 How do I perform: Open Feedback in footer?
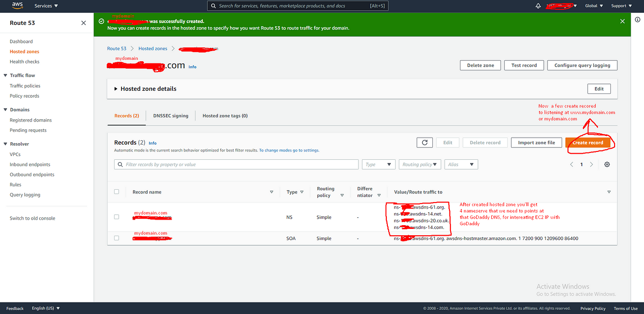pyautogui.click(x=15, y=308)
